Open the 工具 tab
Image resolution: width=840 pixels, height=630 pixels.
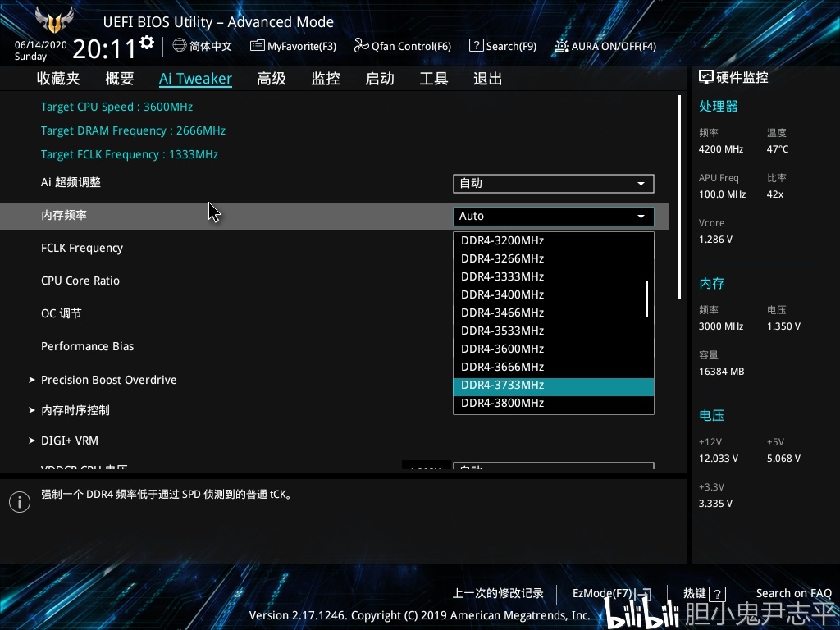pyautogui.click(x=434, y=79)
